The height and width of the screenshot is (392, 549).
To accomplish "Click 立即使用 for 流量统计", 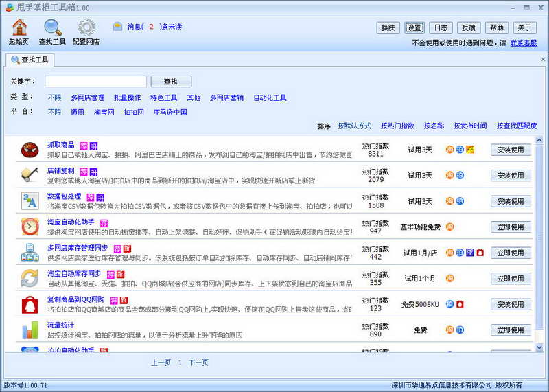I will pyautogui.click(x=511, y=330).
